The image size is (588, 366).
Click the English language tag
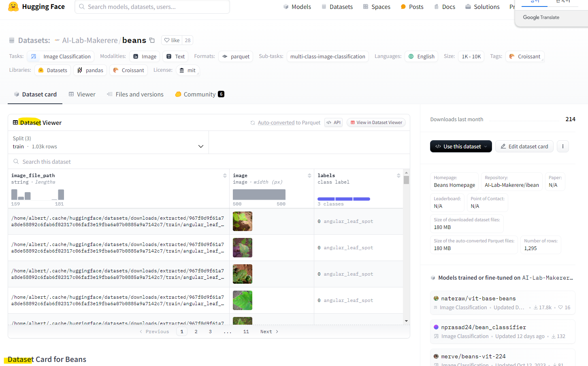421,56
